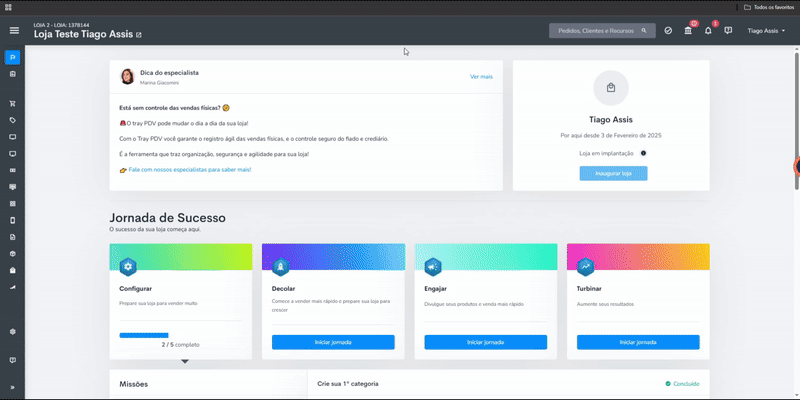This screenshot has width=800, height=400.
Task: Click the info icon next to Loja em implantação
Action: (643, 153)
